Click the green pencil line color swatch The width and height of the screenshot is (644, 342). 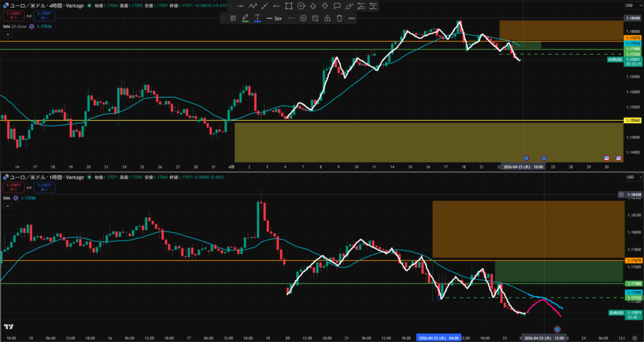(245, 18)
